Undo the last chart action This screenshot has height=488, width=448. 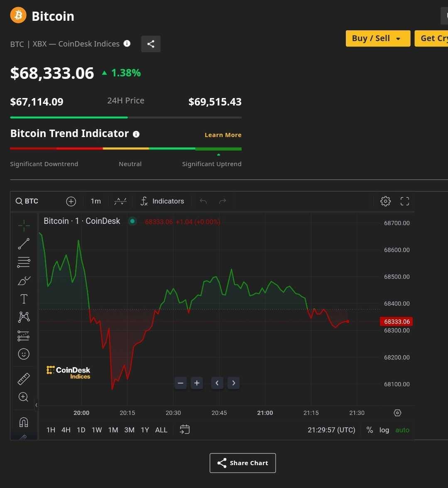pyautogui.click(x=203, y=201)
